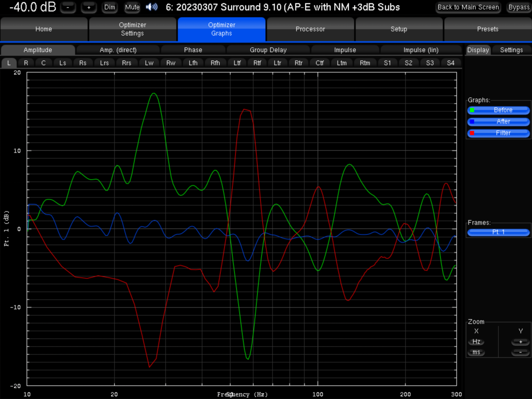This screenshot has width=532, height=399.
Task: Open the Settings side panel tab
Action: (511, 50)
